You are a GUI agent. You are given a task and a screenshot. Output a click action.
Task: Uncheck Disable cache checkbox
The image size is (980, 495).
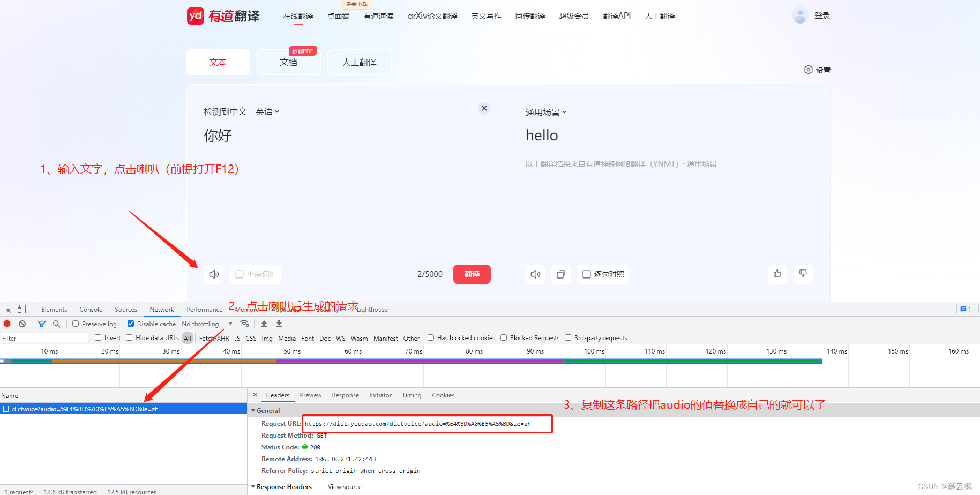point(131,324)
